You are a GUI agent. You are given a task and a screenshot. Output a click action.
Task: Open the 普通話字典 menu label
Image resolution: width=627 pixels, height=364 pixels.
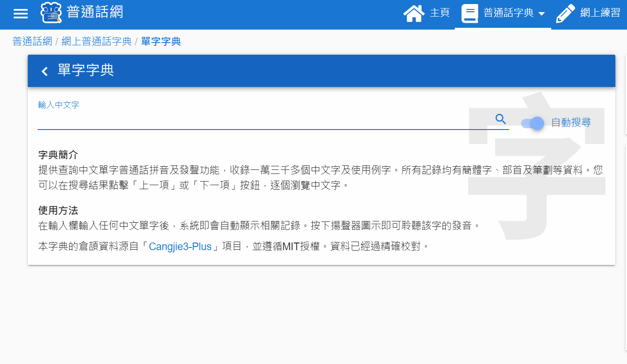tap(509, 13)
